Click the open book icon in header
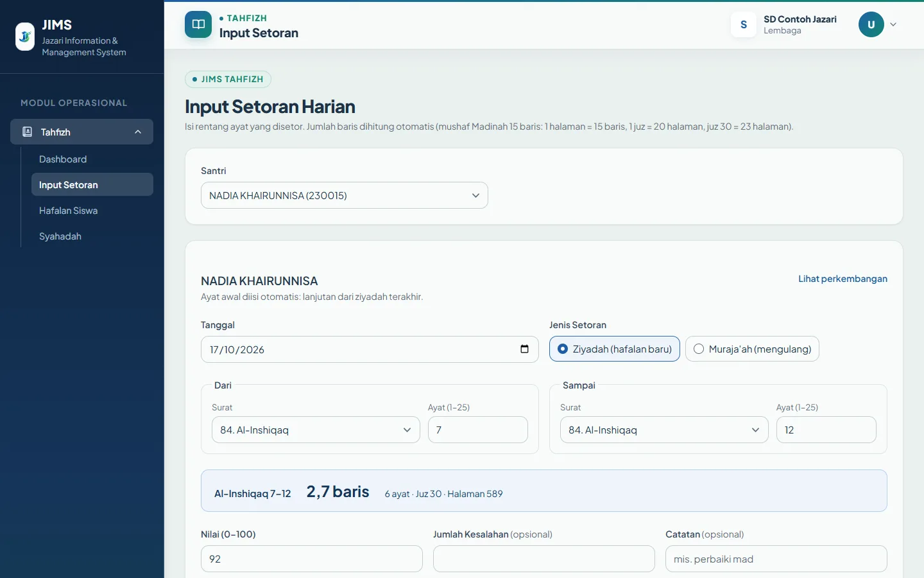The width and height of the screenshot is (924, 578). [x=198, y=24]
